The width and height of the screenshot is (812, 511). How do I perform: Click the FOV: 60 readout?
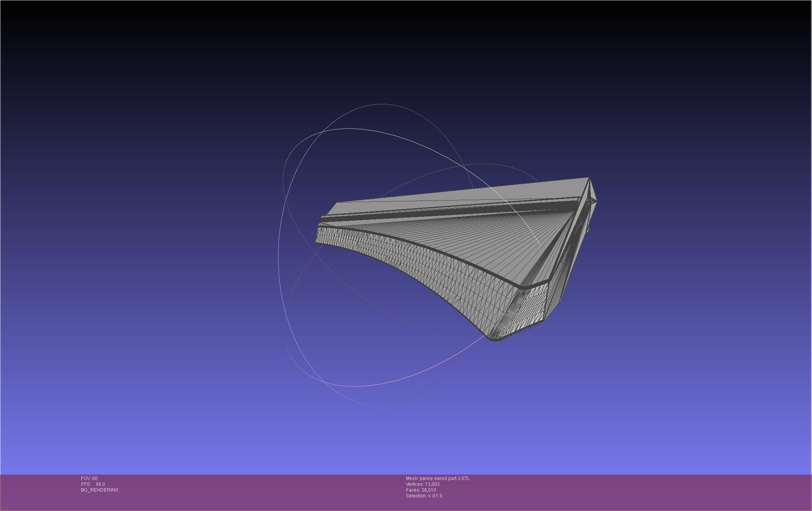[89, 478]
